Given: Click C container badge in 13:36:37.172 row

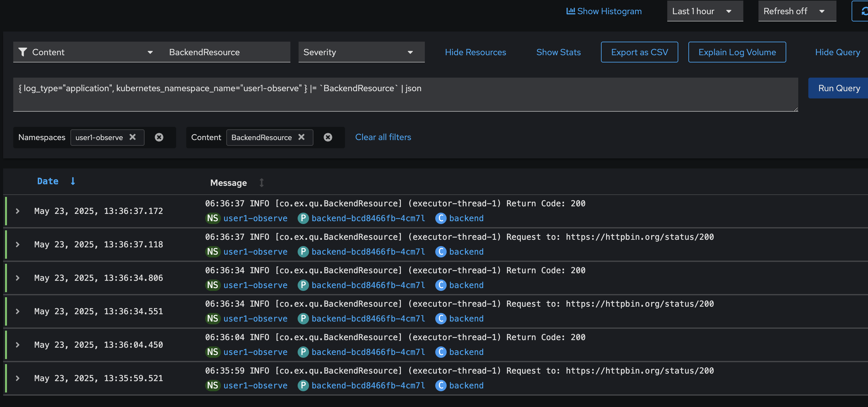Looking at the screenshot, I should tap(441, 218).
